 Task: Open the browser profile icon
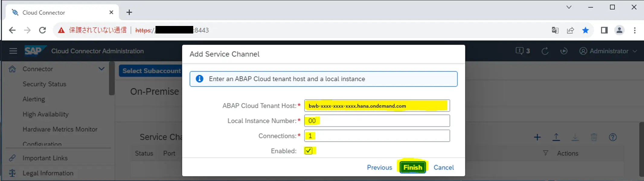(x=619, y=30)
